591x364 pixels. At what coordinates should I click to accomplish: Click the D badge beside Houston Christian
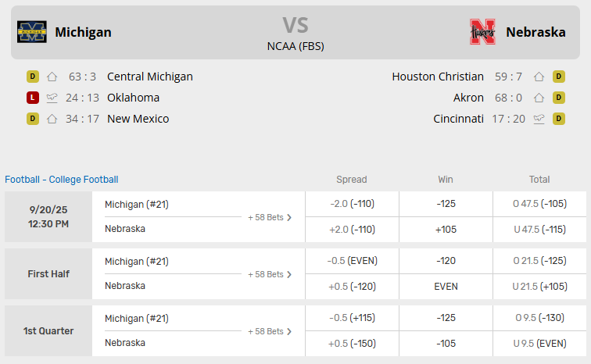559,77
